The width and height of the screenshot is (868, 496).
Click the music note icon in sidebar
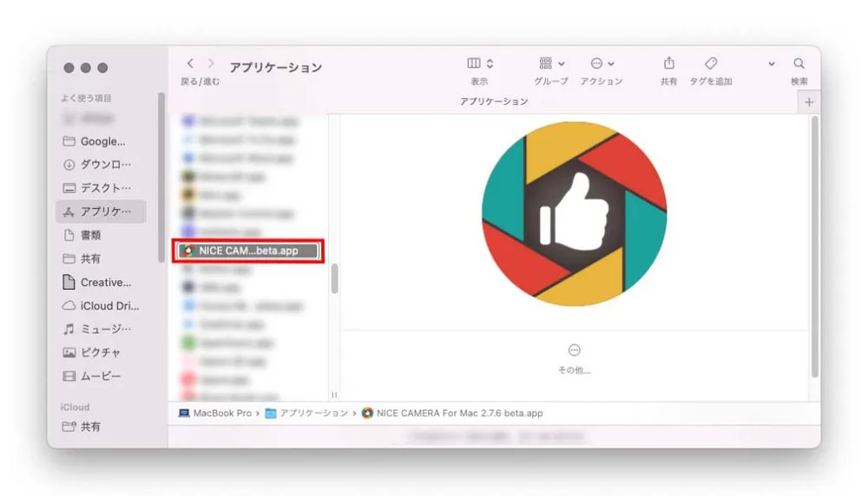pos(69,329)
